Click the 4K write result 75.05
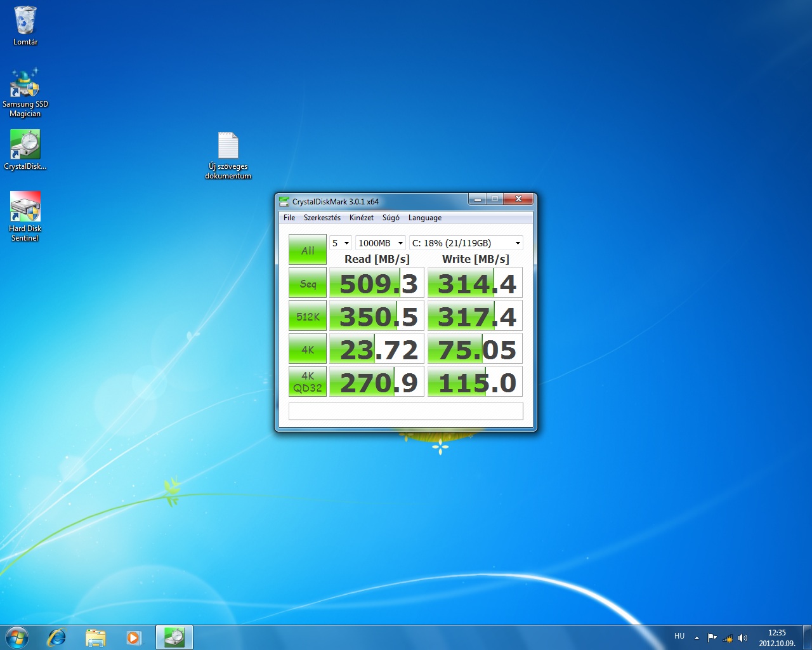The height and width of the screenshot is (650, 812). [475, 349]
